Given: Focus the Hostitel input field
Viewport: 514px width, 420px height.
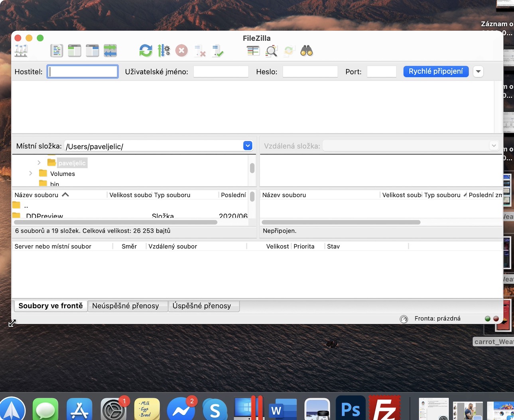Looking at the screenshot, I should tap(83, 72).
